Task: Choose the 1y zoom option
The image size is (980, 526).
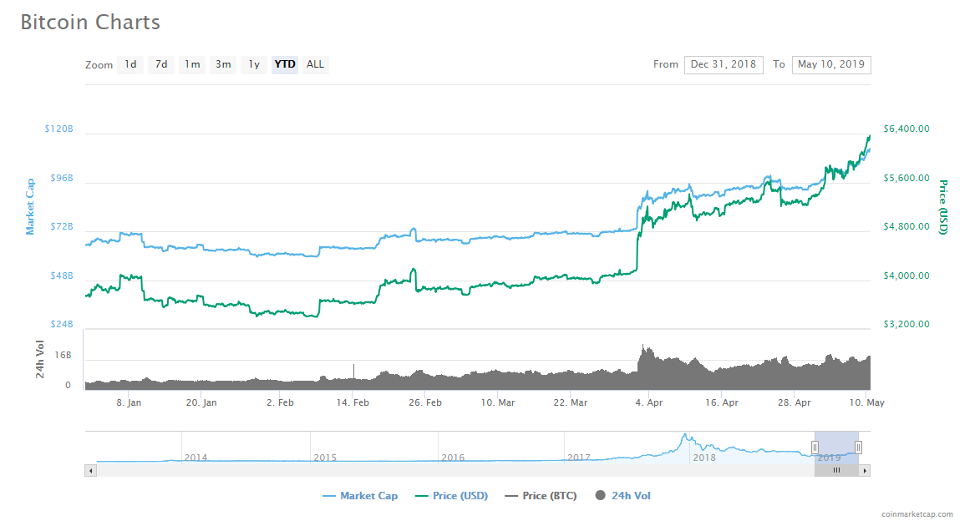Action: click(254, 64)
